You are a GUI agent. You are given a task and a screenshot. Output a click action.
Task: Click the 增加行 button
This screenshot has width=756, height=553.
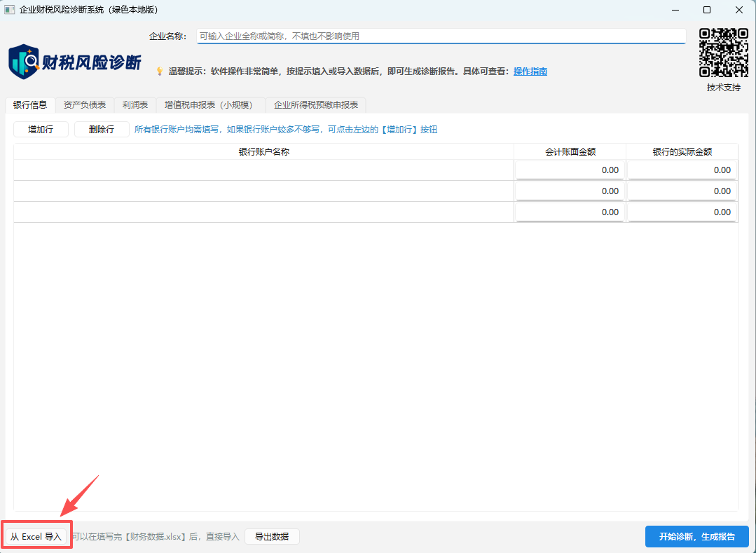[x=41, y=129]
